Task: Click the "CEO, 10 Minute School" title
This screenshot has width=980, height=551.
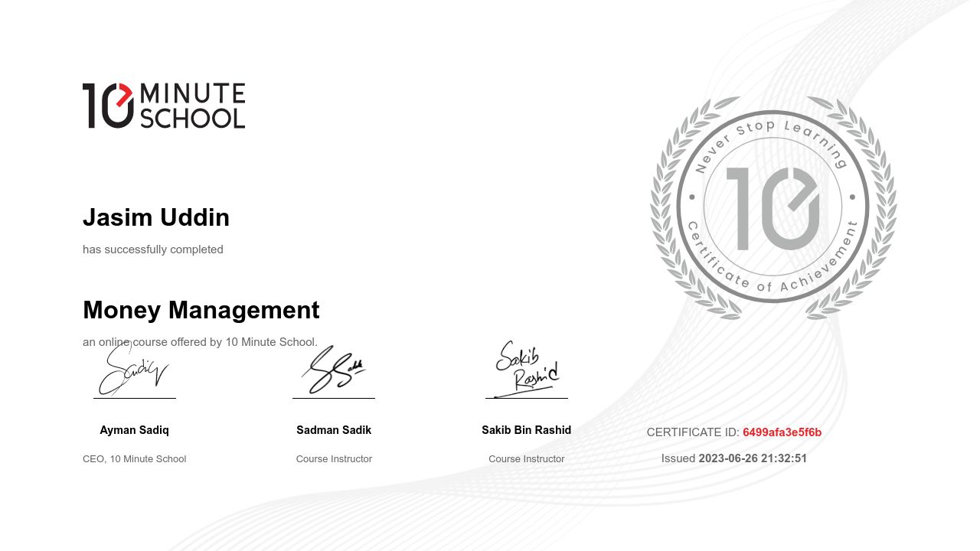Action: click(135, 459)
